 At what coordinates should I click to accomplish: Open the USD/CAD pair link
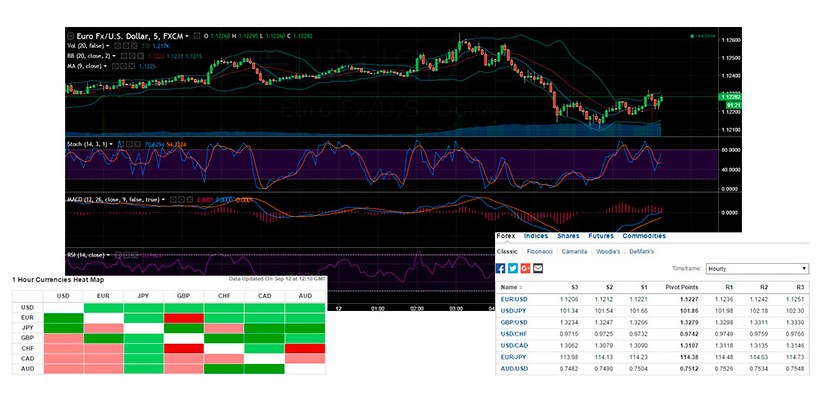coord(514,345)
